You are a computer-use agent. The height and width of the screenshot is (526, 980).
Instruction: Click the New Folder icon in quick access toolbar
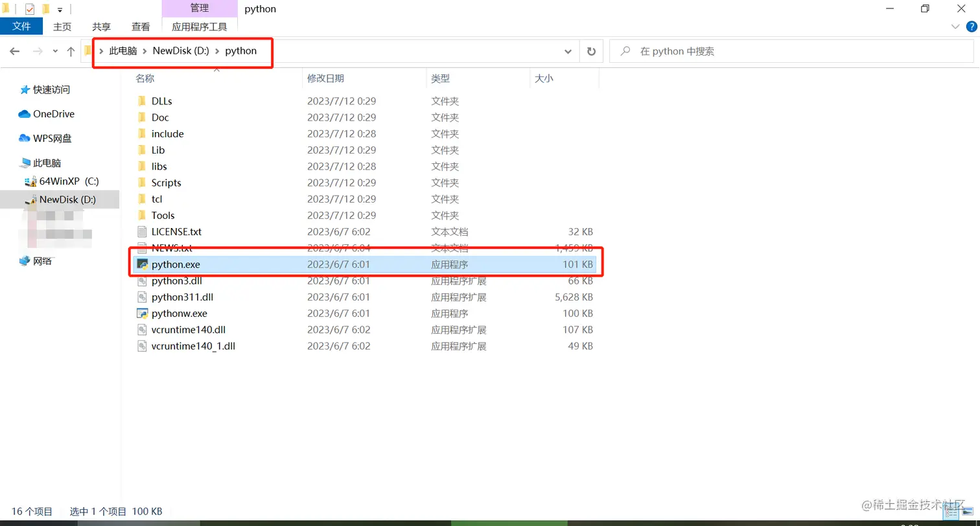pos(45,9)
